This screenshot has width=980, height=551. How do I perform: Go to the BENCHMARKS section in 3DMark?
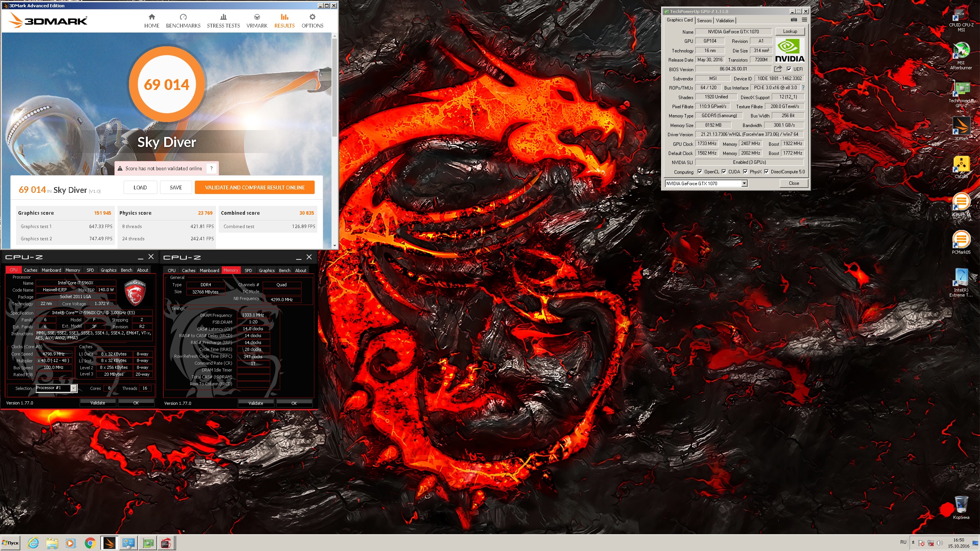(x=183, y=21)
